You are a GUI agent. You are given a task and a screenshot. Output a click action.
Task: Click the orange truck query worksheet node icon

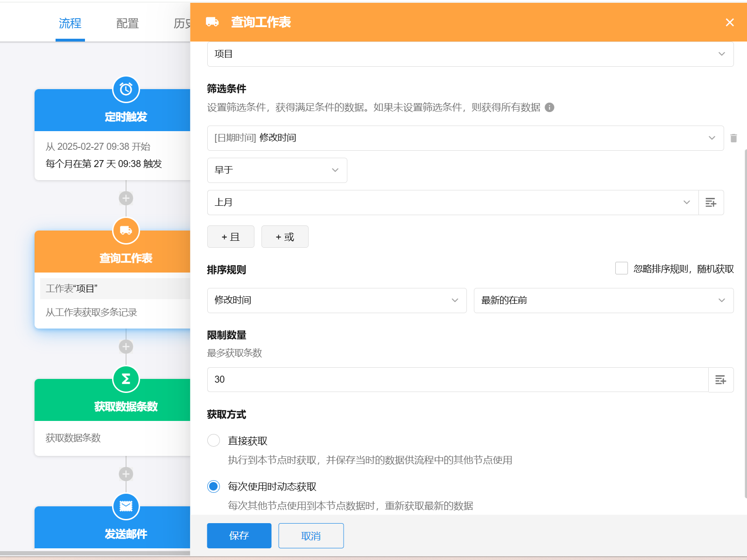126,231
